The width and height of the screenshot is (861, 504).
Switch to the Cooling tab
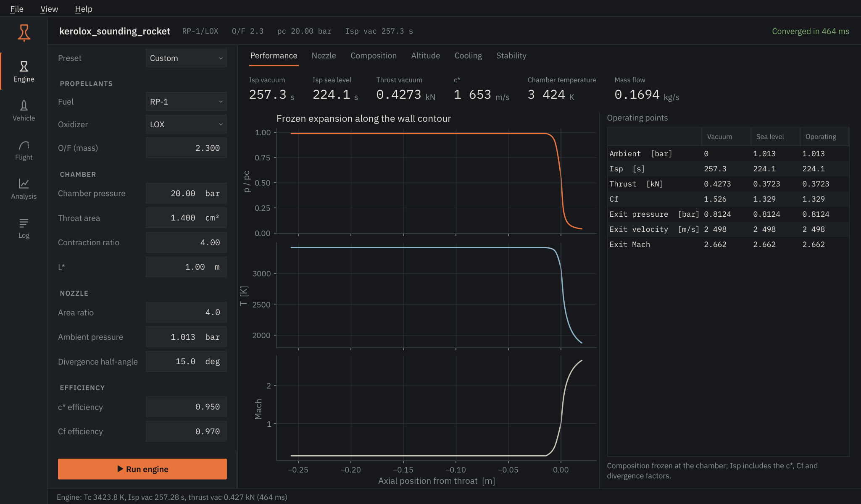click(x=468, y=55)
